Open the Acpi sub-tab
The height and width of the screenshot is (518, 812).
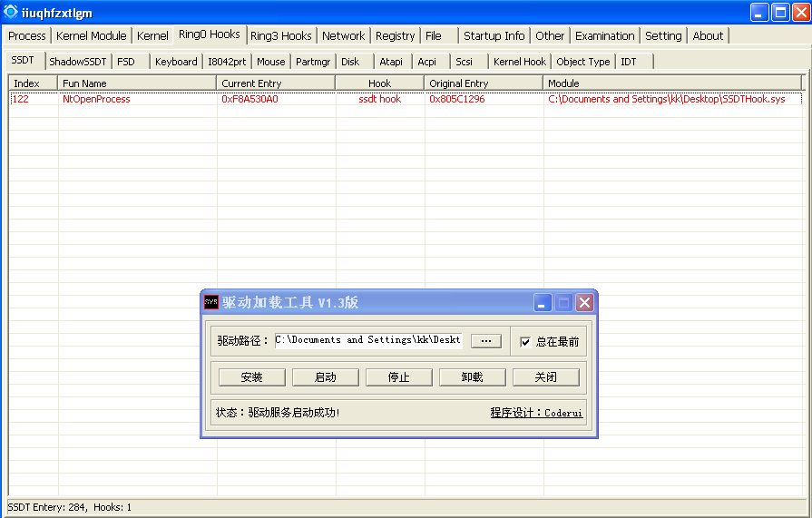click(432, 62)
